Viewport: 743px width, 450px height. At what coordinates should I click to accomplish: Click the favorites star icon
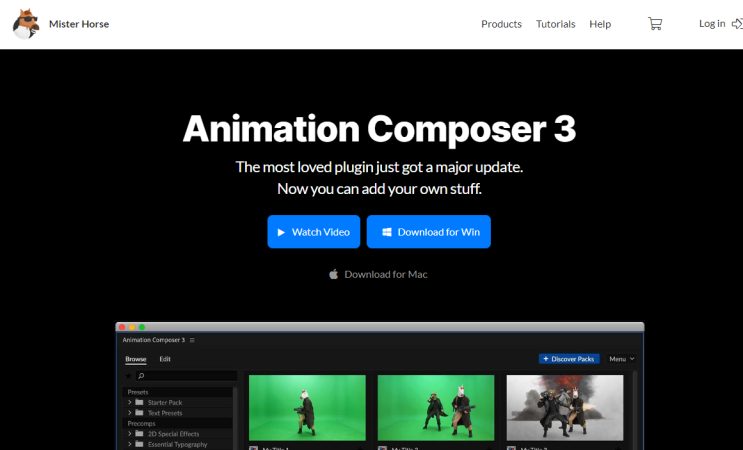pos(128,376)
